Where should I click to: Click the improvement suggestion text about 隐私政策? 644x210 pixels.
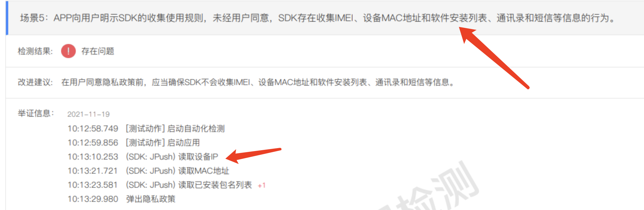click(258, 82)
